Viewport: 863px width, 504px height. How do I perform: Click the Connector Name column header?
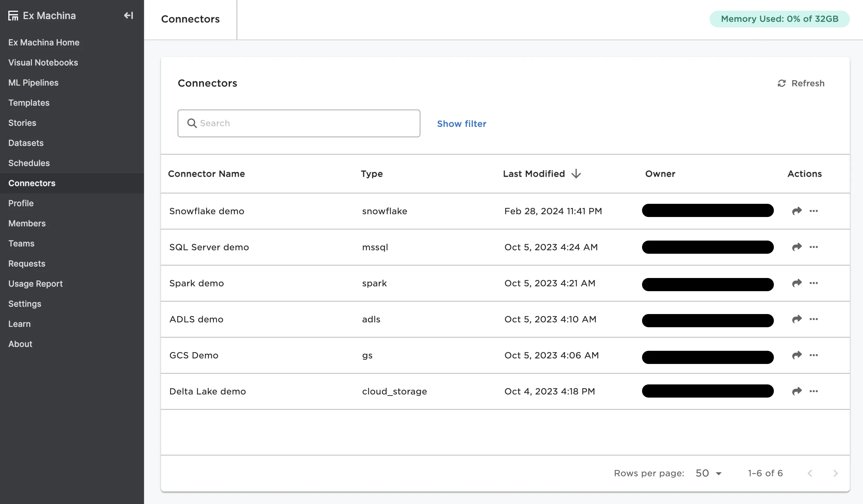click(x=206, y=174)
